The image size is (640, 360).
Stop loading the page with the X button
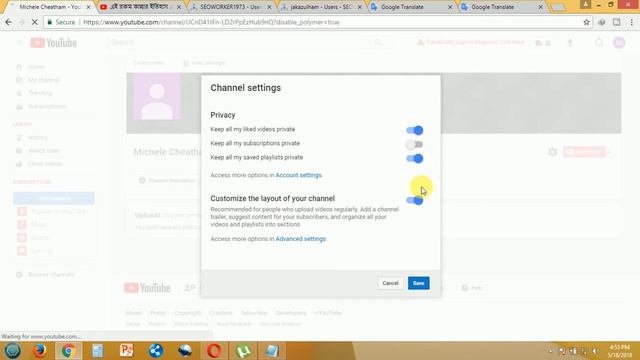(x=35, y=22)
